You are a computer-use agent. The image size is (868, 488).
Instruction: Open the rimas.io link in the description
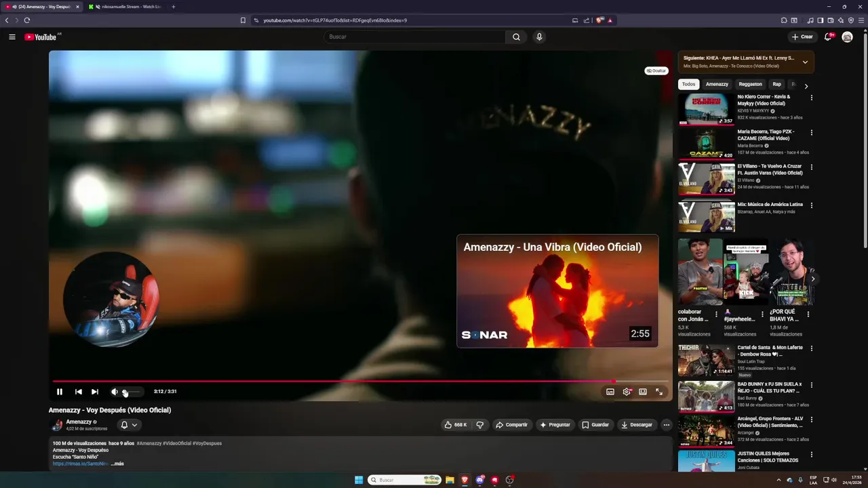pos(81,464)
